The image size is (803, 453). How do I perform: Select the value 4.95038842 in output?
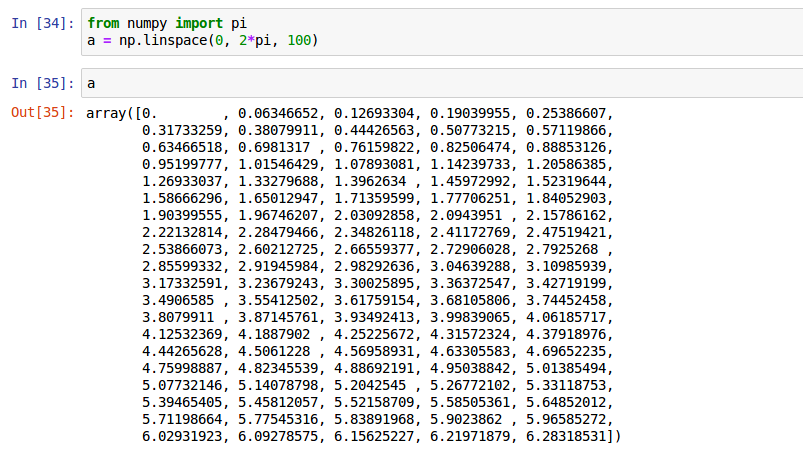tap(470, 368)
